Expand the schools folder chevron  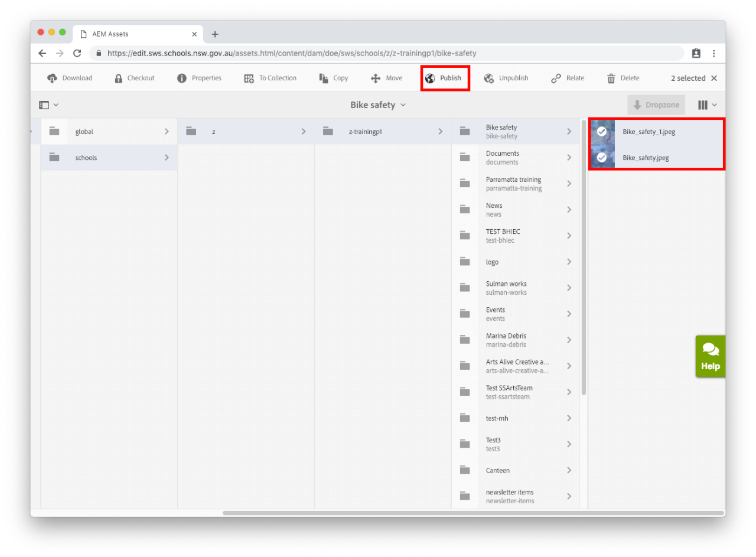point(167,158)
